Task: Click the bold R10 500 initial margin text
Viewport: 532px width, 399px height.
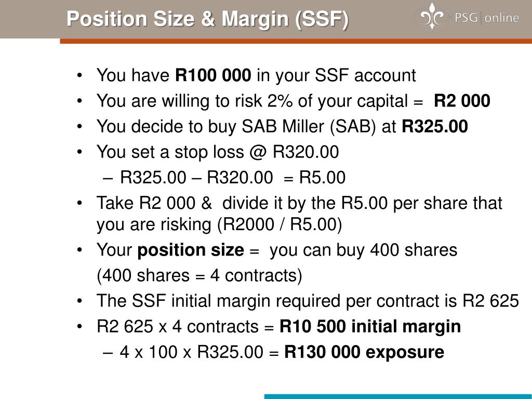Action: click(x=370, y=326)
